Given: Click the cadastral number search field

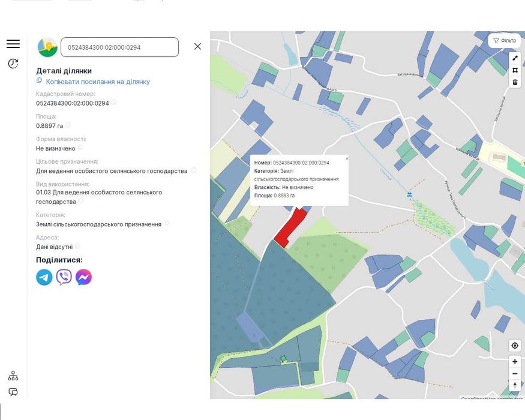Looking at the screenshot, I should click(x=119, y=47).
